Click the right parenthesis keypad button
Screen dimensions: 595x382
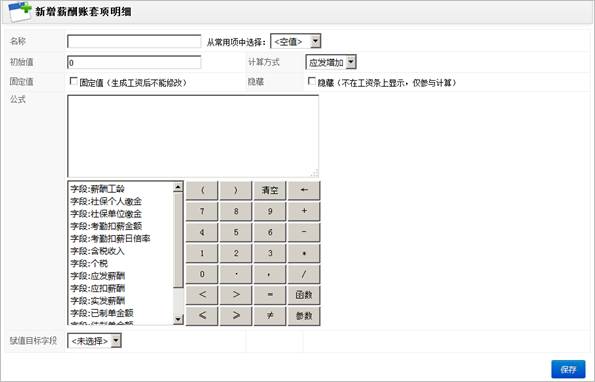click(236, 190)
